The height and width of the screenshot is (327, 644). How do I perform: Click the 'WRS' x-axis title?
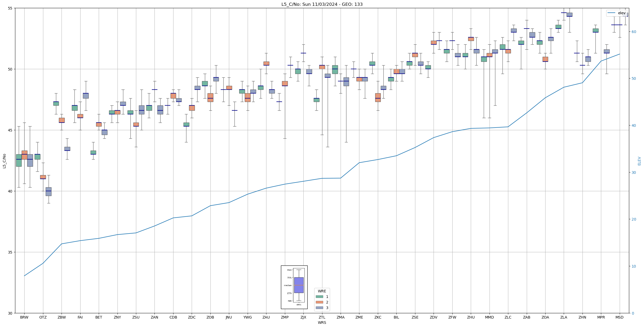click(x=322, y=323)
